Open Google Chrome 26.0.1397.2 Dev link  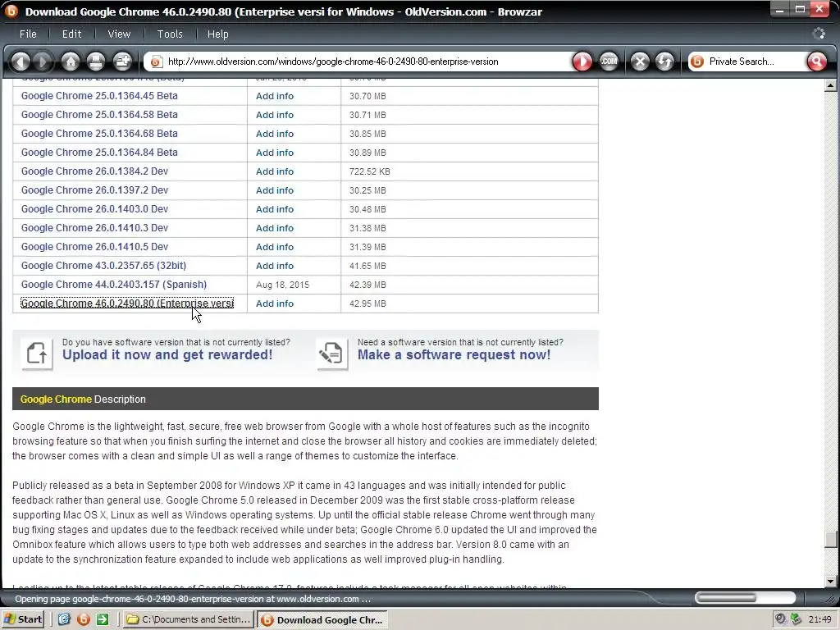(x=94, y=190)
